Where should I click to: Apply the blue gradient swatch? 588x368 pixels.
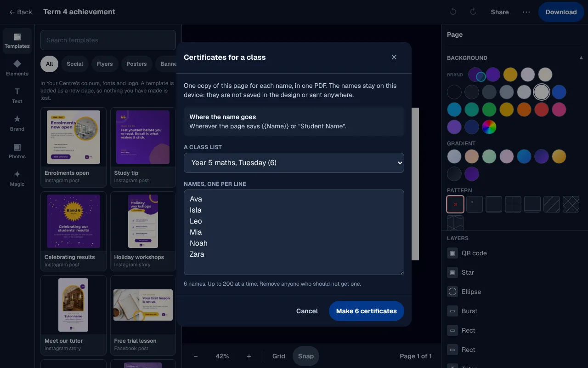[x=524, y=156]
